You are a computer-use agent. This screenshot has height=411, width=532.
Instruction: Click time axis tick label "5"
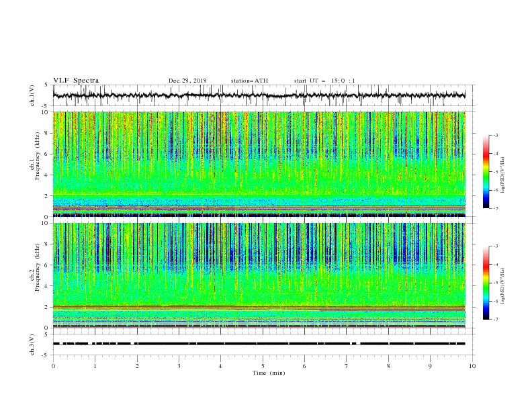click(263, 366)
